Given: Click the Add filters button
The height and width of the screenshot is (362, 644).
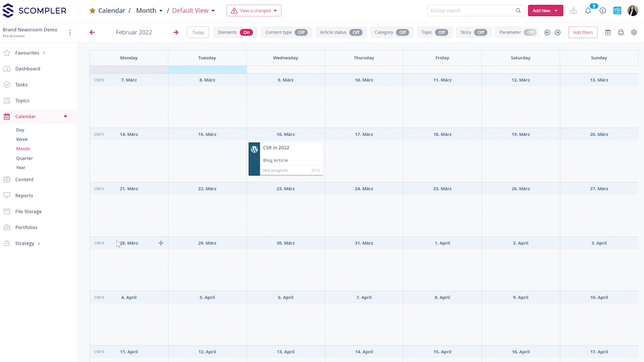Looking at the screenshot, I should [583, 32].
